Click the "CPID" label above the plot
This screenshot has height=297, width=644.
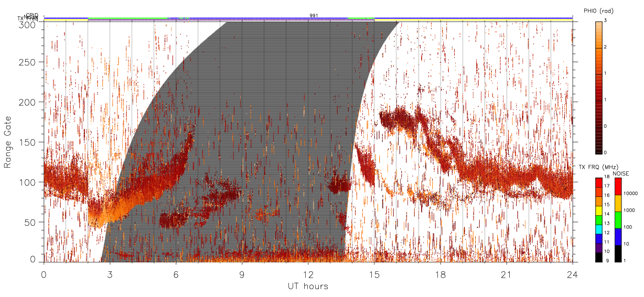(32, 15)
